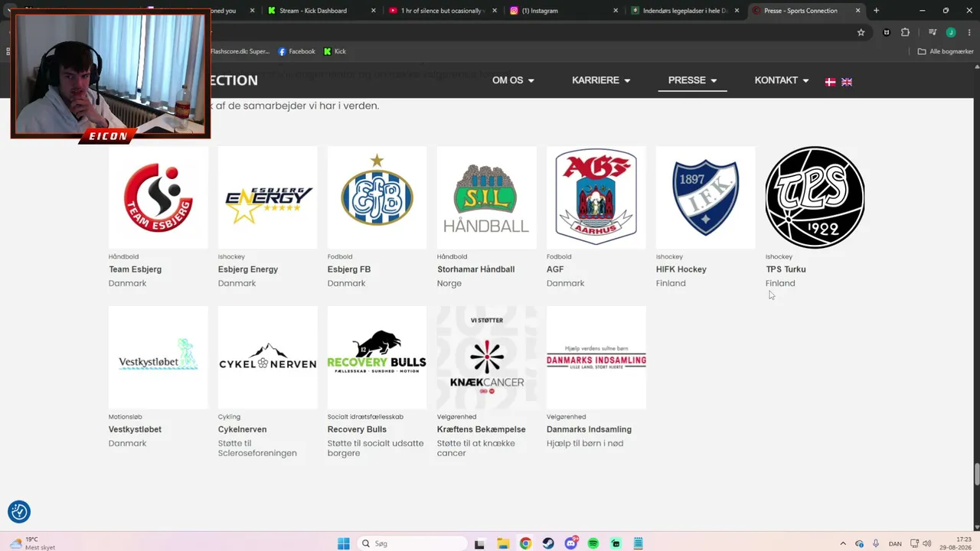The width and height of the screenshot is (980, 551).
Task: Select the Presse - Sports Connection tab
Action: pos(806,11)
